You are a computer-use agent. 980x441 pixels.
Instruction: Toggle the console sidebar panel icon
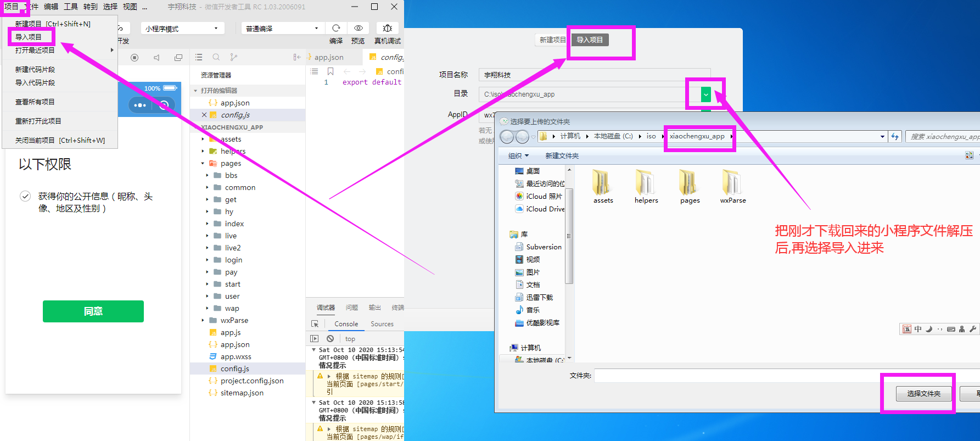pyautogui.click(x=315, y=339)
